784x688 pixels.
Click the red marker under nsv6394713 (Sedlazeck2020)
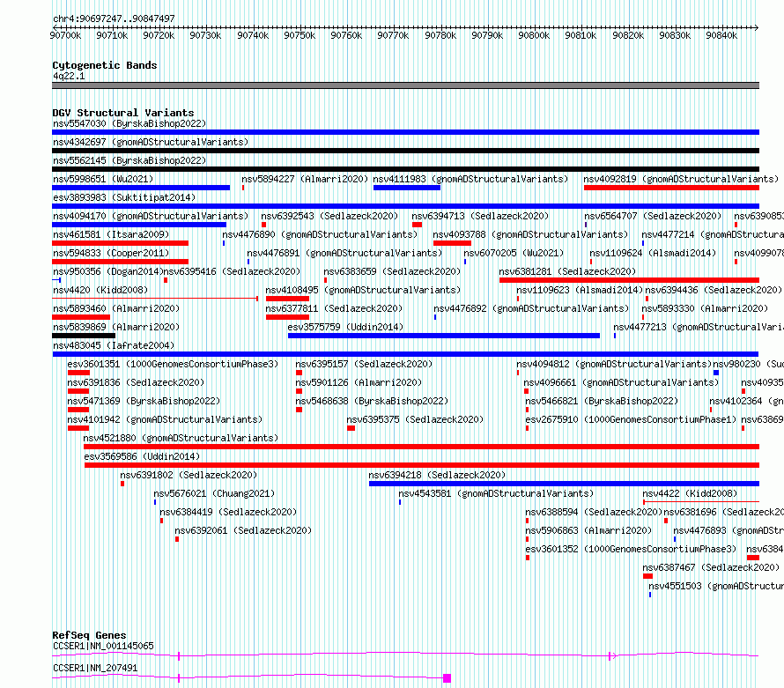pos(417,225)
